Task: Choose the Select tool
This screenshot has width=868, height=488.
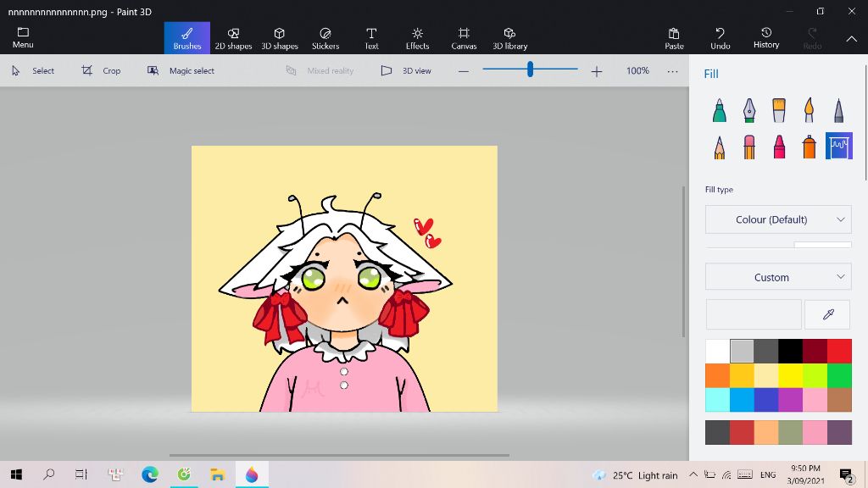Action: [33, 71]
